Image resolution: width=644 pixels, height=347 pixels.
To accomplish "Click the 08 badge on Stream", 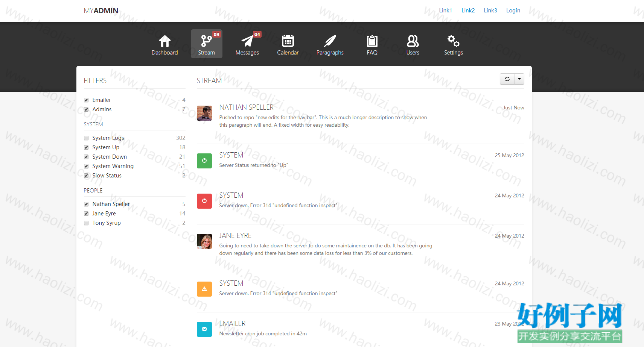I will (x=216, y=34).
